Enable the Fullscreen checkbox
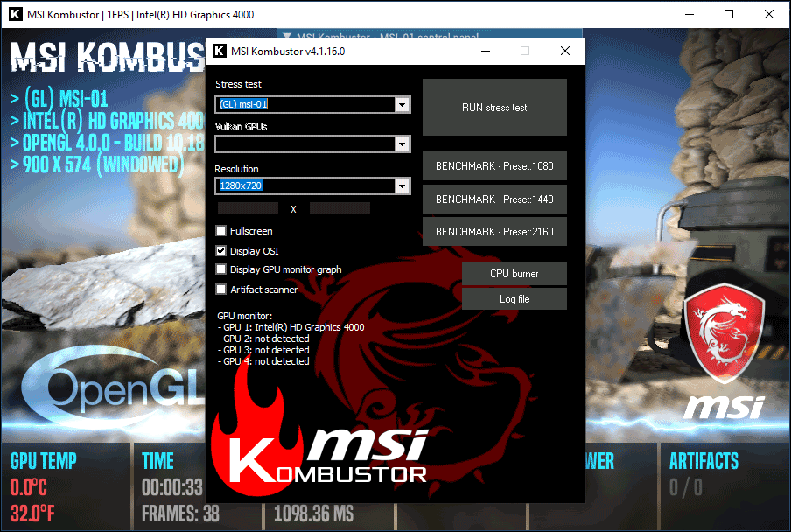Screen dimensions: 791x532 tap(221, 231)
